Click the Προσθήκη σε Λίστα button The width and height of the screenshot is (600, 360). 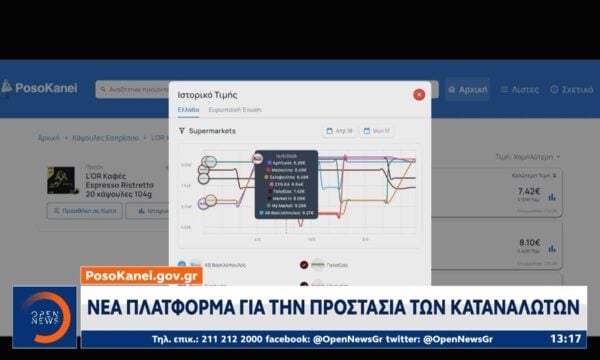tap(85, 211)
